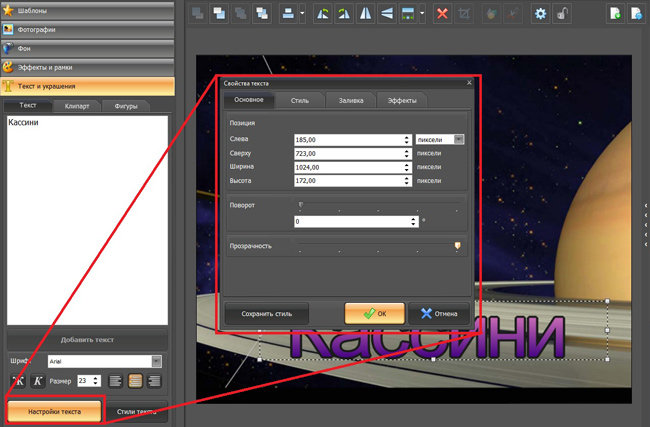Click the Ширина field stepper arrows
The height and width of the screenshot is (427, 650).
[x=407, y=167]
